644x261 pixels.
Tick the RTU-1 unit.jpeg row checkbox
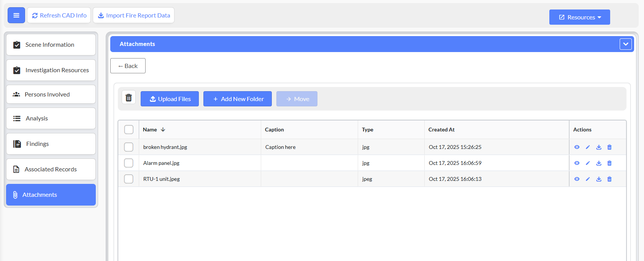point(129,179)
